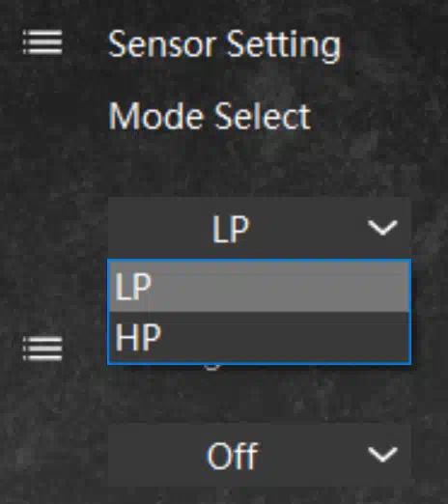
Task: Click the Off value text in the lower combo
Action: point(232,456)
